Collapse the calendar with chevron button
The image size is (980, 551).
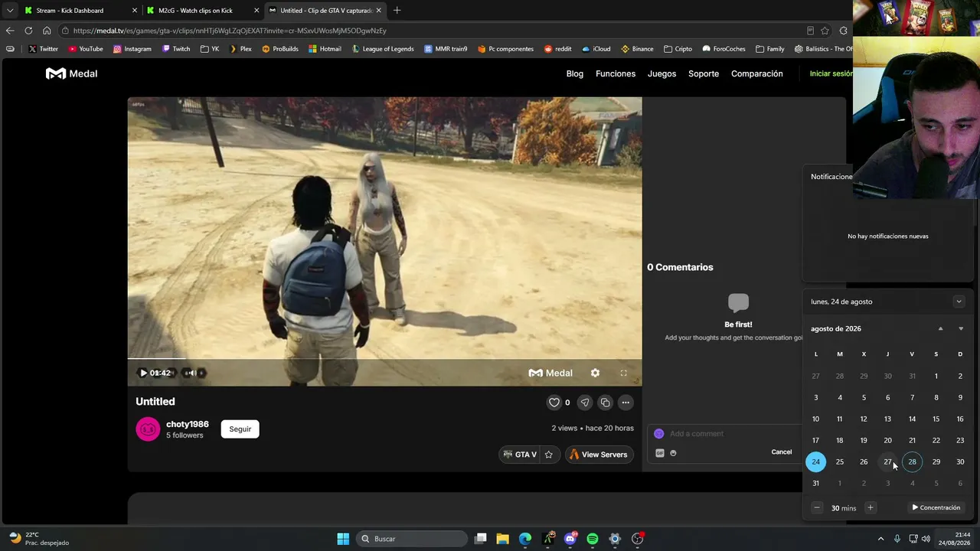[x=959, y=302]
